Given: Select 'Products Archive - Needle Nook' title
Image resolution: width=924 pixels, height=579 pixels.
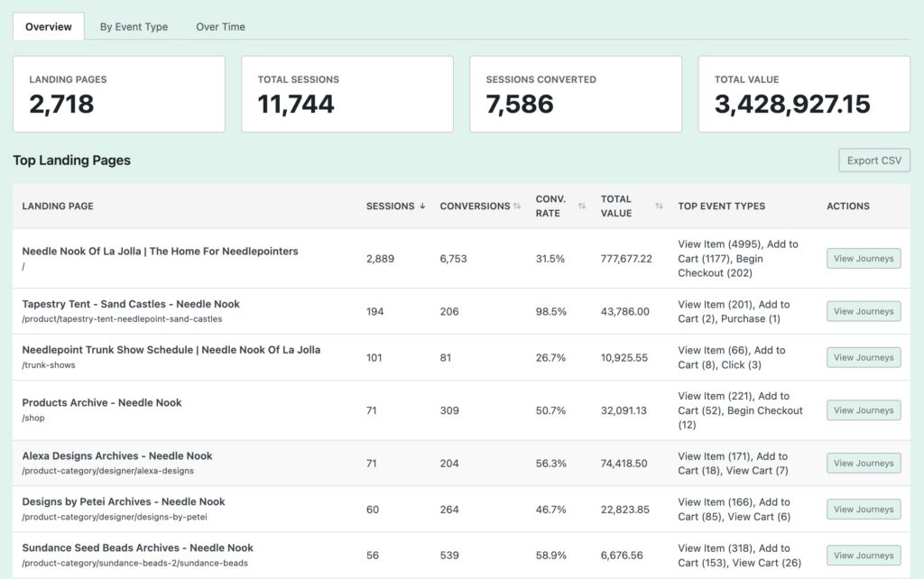Looking at the screenshot, I should (x=102, y=403).
